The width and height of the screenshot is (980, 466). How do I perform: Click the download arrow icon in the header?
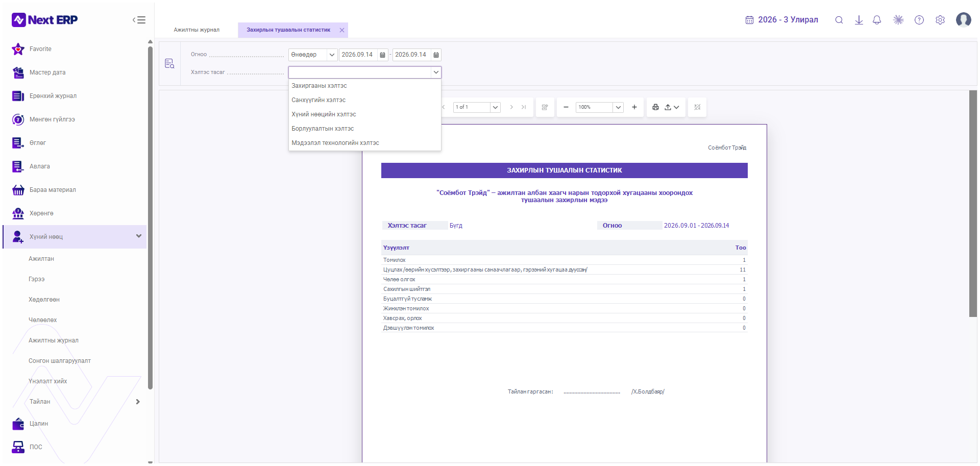click(x=859, y=20)
